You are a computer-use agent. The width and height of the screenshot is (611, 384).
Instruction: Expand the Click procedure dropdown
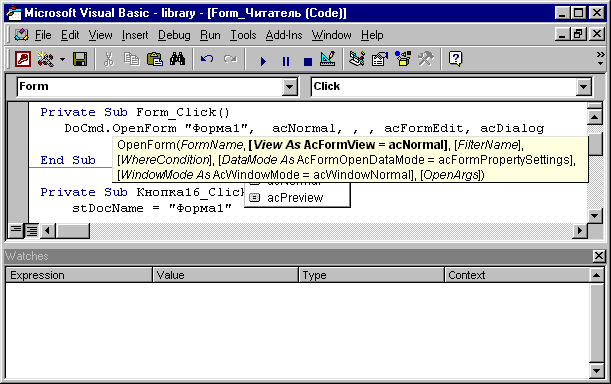pyautogui.click(x=583, y=87)
